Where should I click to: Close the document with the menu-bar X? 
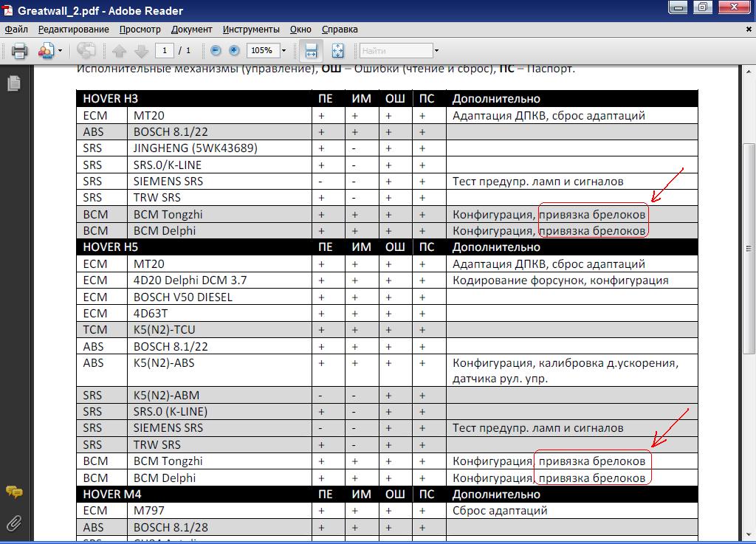click(749, 30)
